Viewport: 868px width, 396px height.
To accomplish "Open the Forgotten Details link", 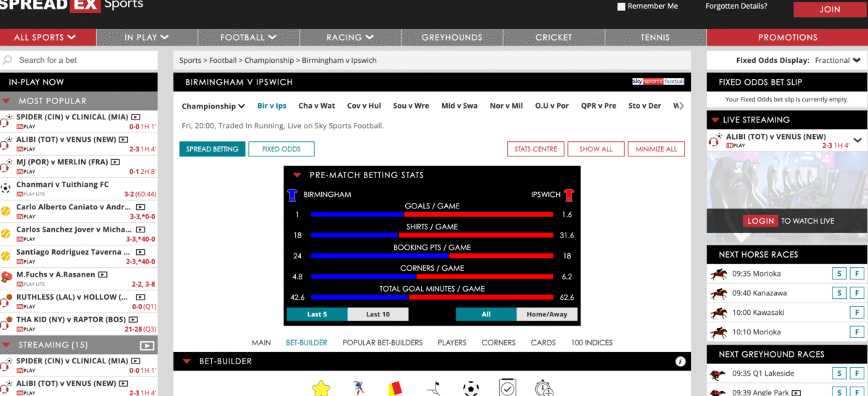I will 736,7.
